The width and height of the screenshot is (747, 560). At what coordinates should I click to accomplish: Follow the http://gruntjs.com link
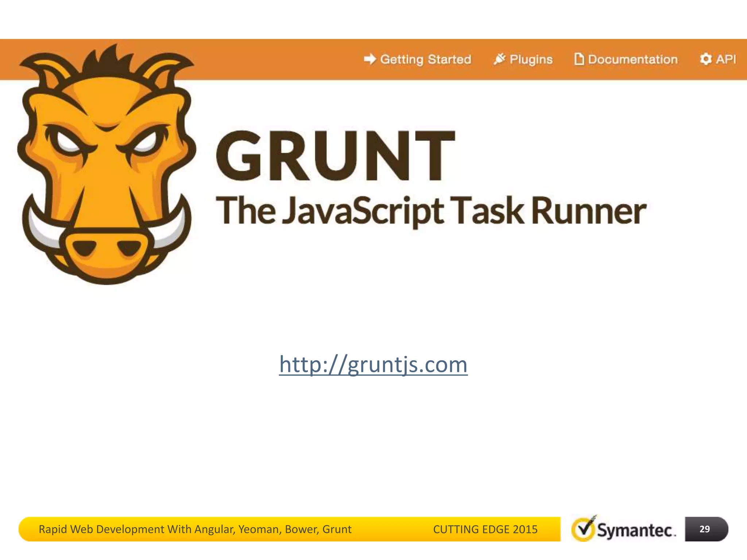tap(373, 365)
